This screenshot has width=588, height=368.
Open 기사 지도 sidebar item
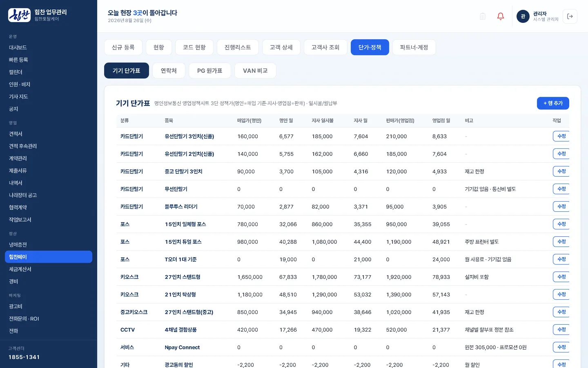pyautogui.click(x=49, y=96)
